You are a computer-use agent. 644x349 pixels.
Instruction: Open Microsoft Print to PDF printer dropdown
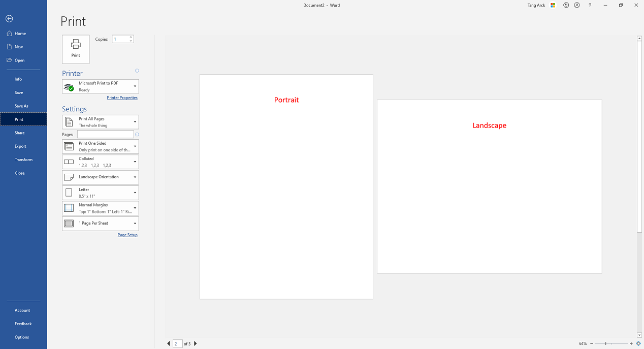tap(100, 86)
